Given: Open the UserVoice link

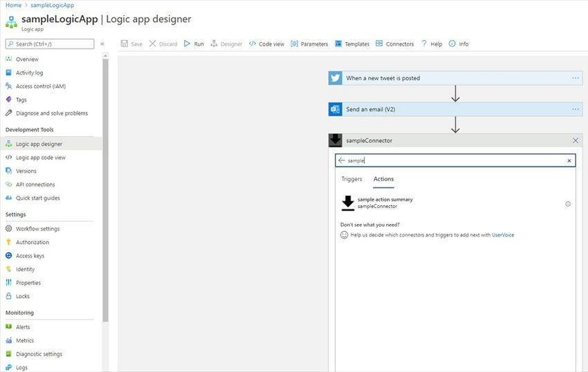Looking at the screenshot, I should point(503,235).
